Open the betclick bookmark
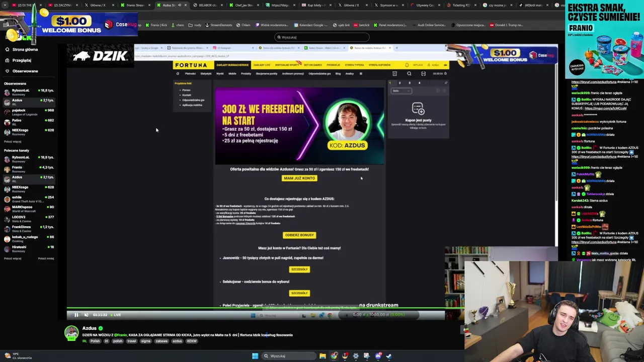 (x=362, y=25)
